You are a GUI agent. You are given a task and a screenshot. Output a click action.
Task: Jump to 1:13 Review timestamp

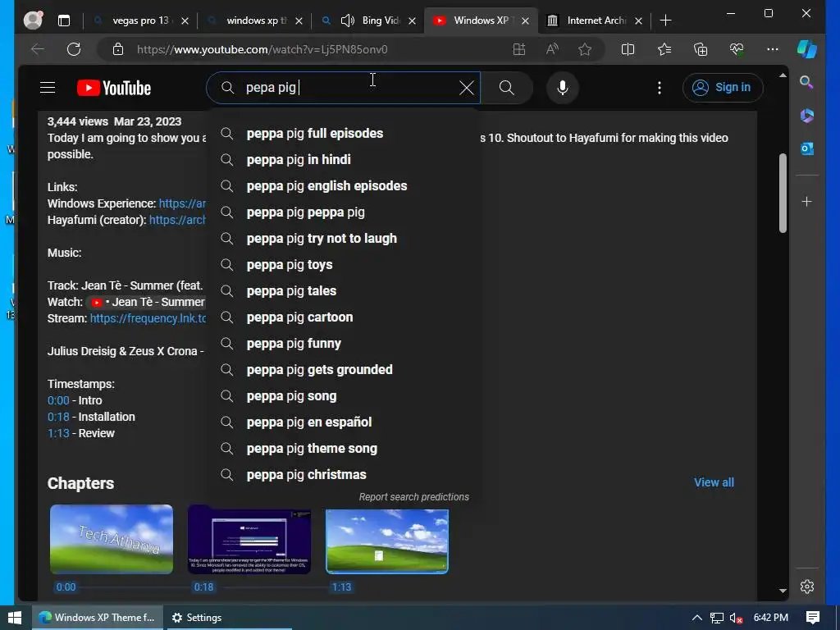click(x=58, y=433)
